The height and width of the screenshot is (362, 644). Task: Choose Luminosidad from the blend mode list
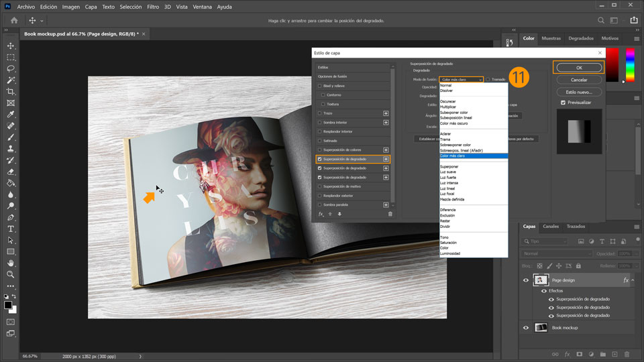click(450, 253)
